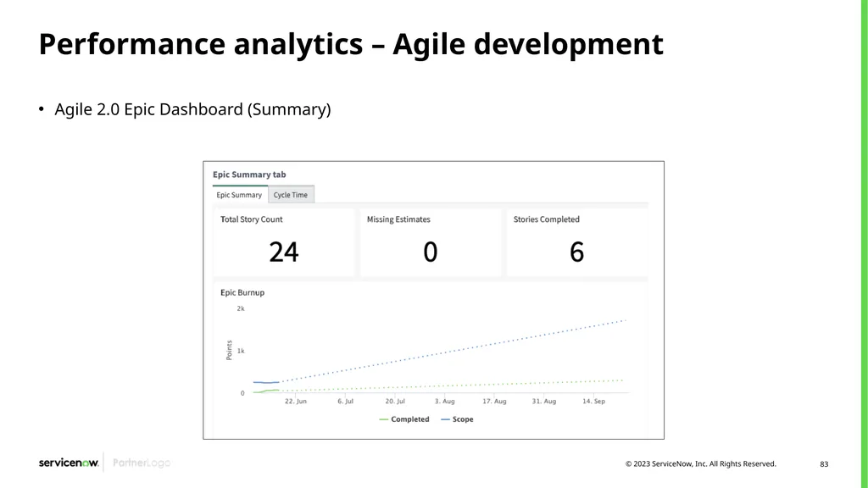
Task: Click the Total Story Count label
Action: click(x=251, y=219)
